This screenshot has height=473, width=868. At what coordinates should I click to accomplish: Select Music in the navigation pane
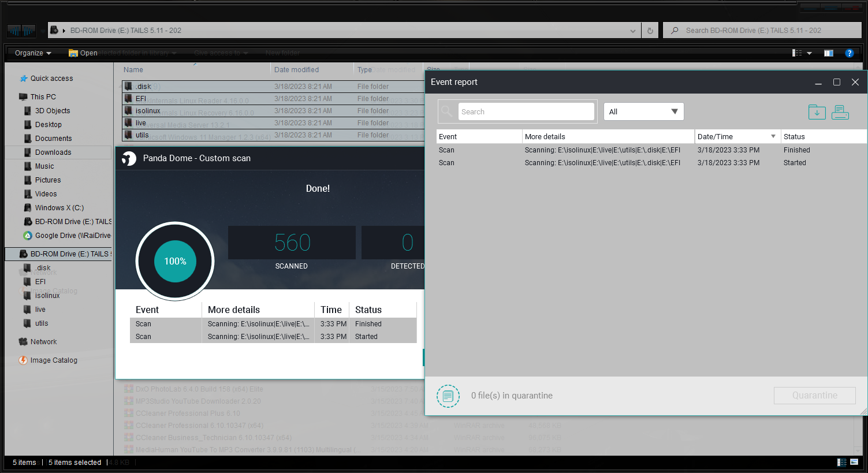click(x=44, y=166)
